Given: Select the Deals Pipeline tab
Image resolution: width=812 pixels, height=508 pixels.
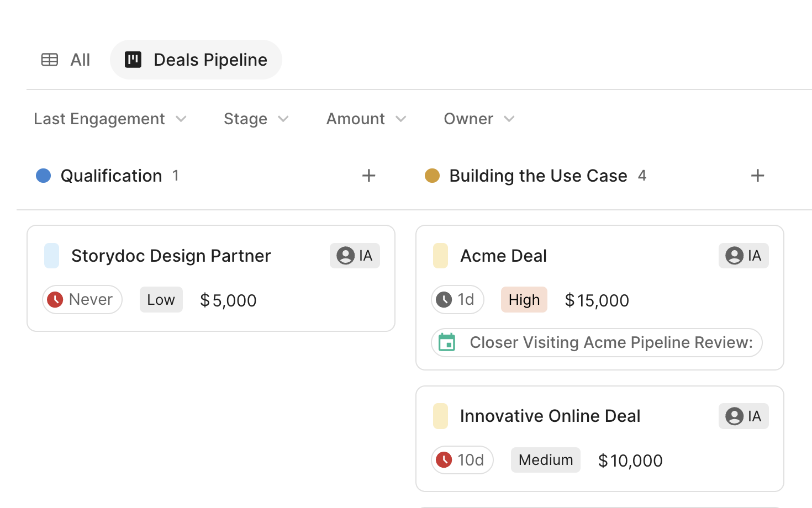Looking at the screenshot, I should tap(210, 60).
